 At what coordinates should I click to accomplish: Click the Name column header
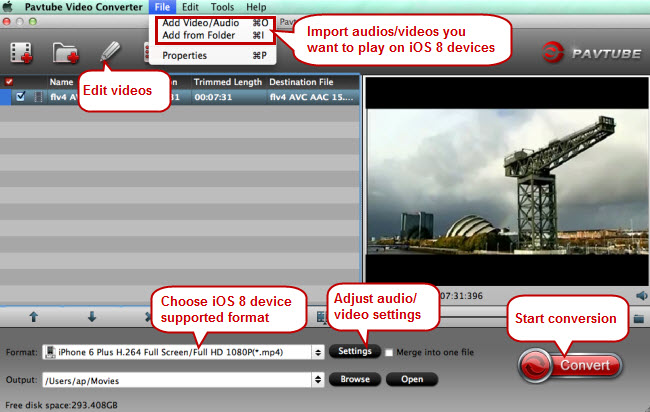click(61, 82)
